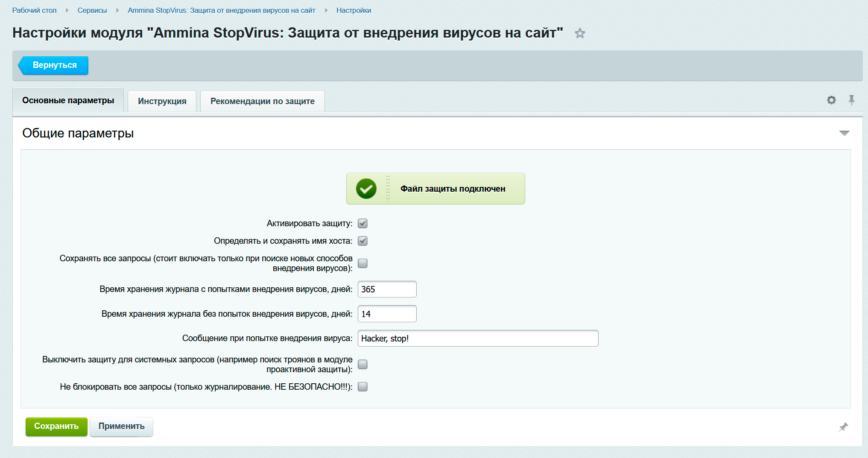Pin the tabs panel with top pin icon
This screenshot has width=868, height=458.
pos(851,100)
